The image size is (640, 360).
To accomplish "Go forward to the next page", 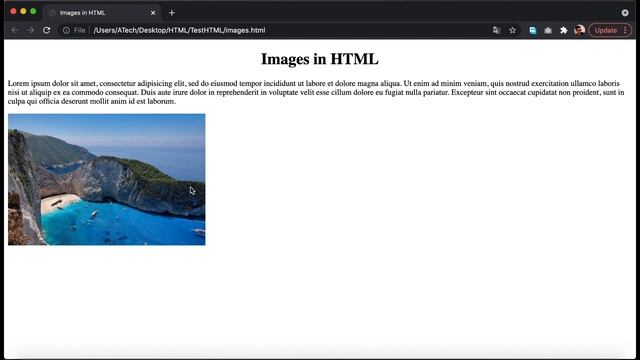I will pos(31,30).
